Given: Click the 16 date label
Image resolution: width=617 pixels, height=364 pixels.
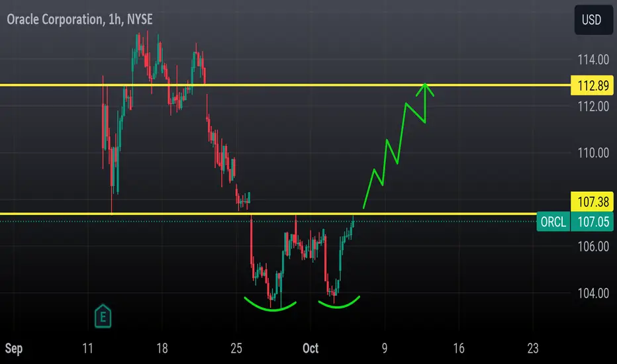Looking at the screenshot, I should 459,348.
